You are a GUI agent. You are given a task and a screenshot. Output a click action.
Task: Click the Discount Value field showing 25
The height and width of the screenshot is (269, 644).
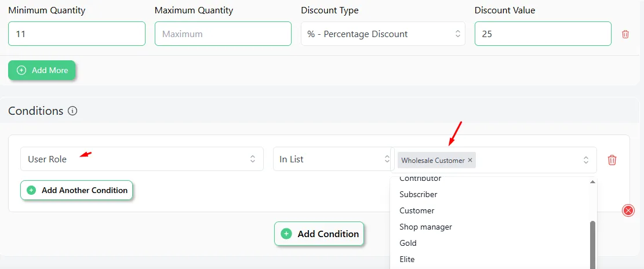point(543,34)
